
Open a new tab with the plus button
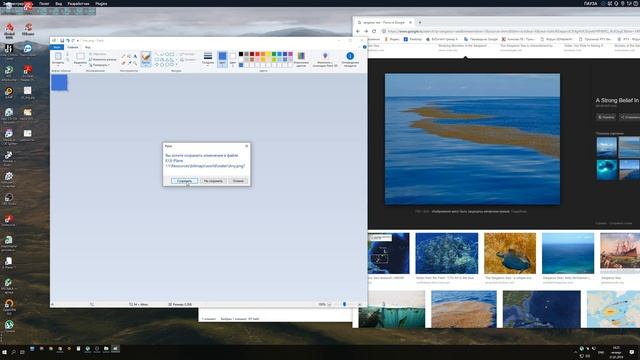click(420, 22)
